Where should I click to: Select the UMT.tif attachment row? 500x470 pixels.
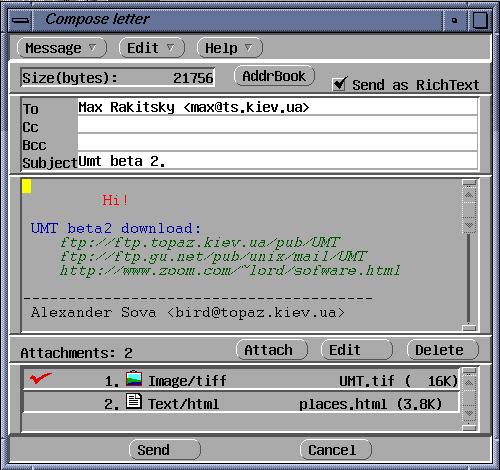click(241, 379)
